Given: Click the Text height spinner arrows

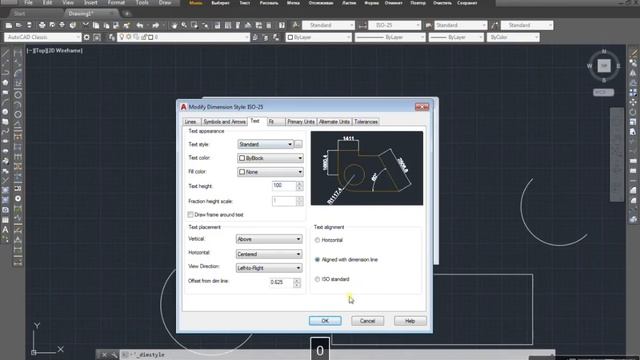Looking at the screenshot, I should point(300,186).
